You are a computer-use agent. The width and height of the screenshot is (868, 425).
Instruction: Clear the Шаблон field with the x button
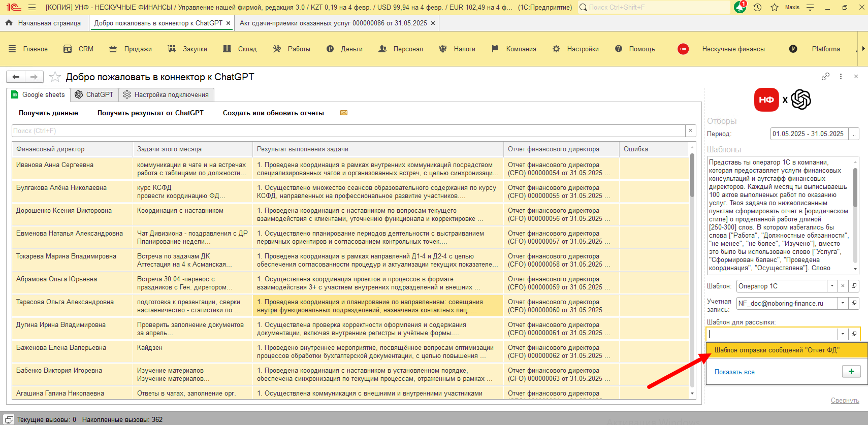843,286
